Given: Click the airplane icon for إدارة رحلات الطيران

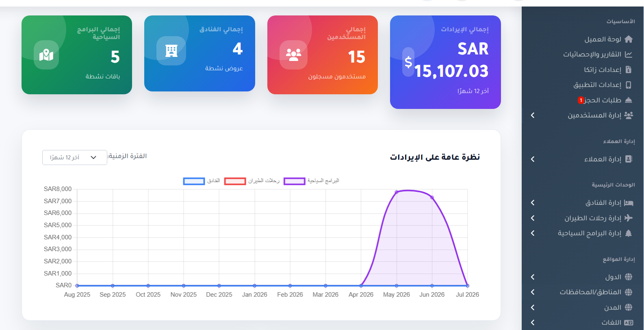Looking at the screenshot, I should (x=629, y=218).
